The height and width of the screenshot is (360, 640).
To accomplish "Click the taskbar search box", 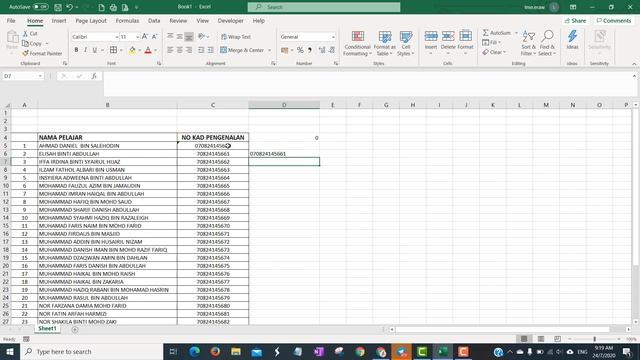I will pyautogui.click(x=91, y=351).
